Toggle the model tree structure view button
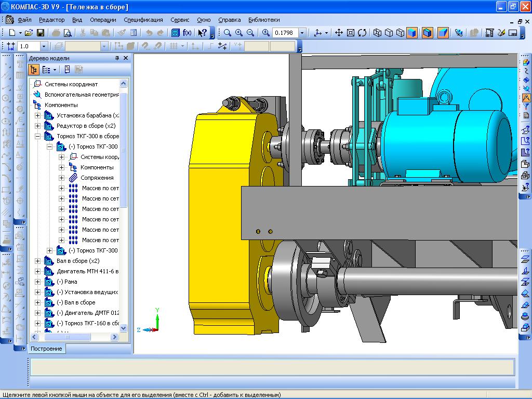The height and width of the screenshot is (399, 532). [x=34, y=70]
